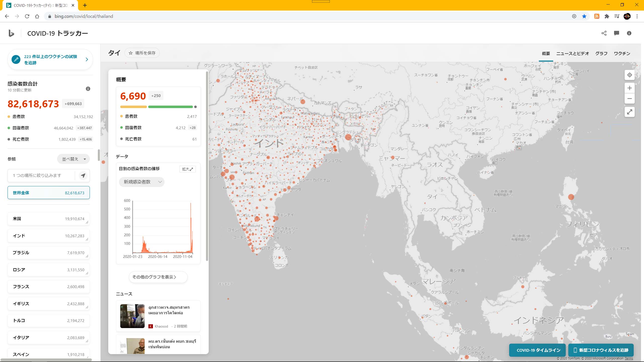
Task: Switch to the グラフ tab
Action: click(601, 54)
